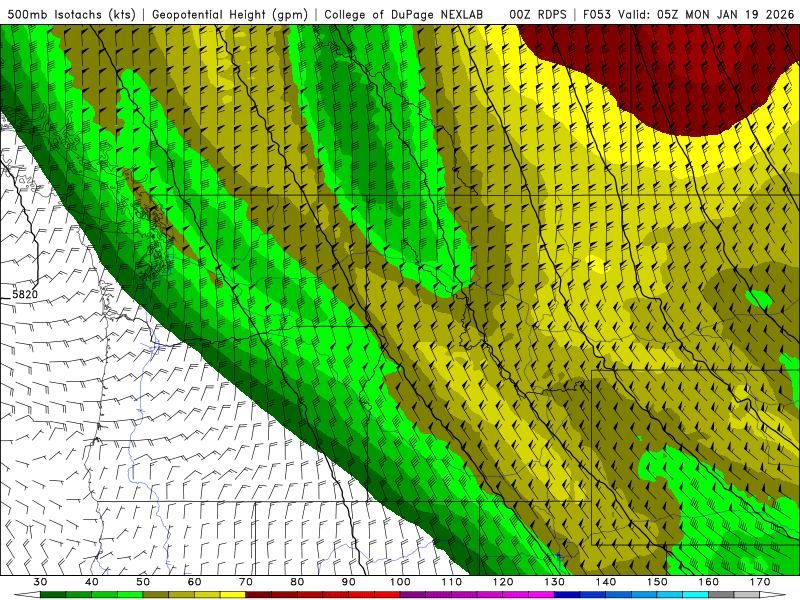Image resolution: width=800 pixels, height=600 pixels.
Task: Click the legend value "140"
Action: pos(606,582)
